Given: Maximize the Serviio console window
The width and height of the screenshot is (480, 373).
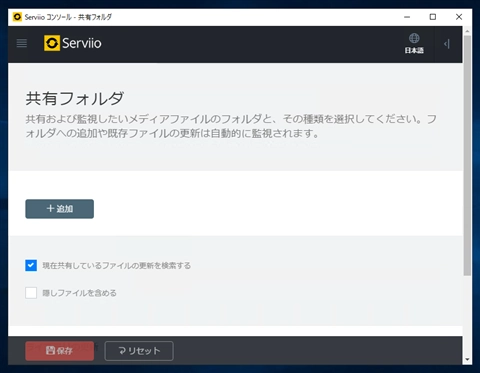Looking at the screenshot, I should (433, 17).
